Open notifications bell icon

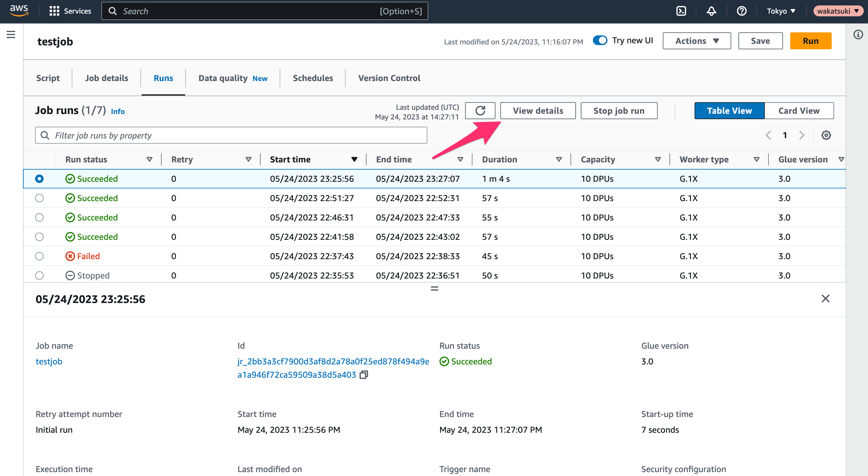click(711, 11)
